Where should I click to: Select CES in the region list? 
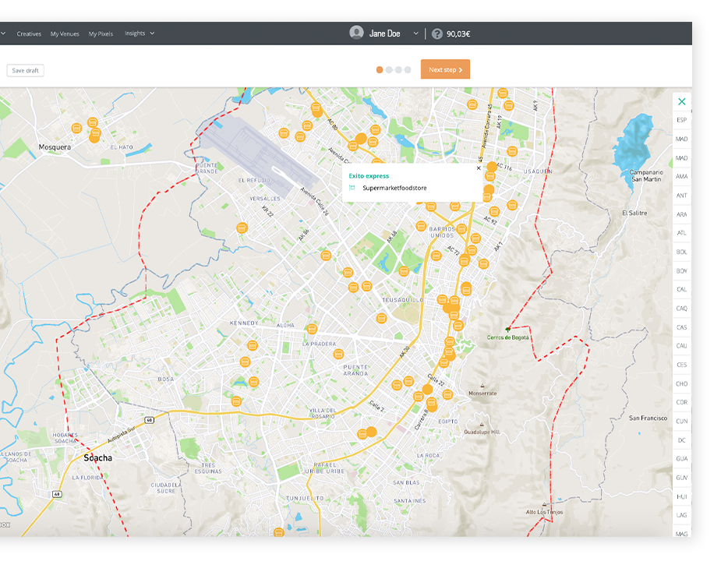coord(681,365)
